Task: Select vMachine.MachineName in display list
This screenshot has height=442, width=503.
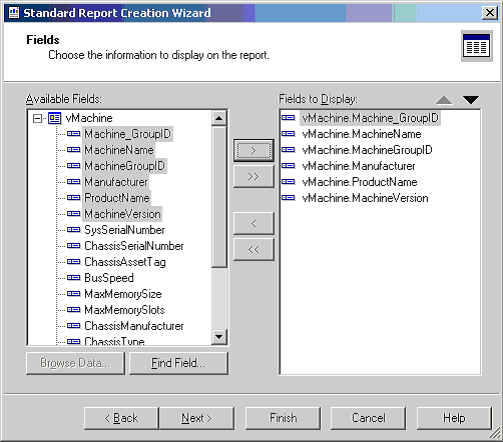Action: 362,134
